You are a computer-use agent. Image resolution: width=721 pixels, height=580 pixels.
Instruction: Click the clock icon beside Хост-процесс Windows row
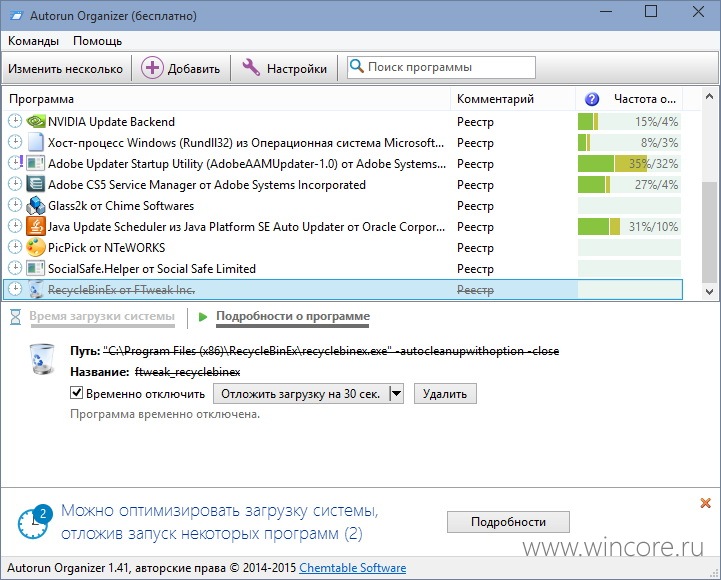point(15,142)
